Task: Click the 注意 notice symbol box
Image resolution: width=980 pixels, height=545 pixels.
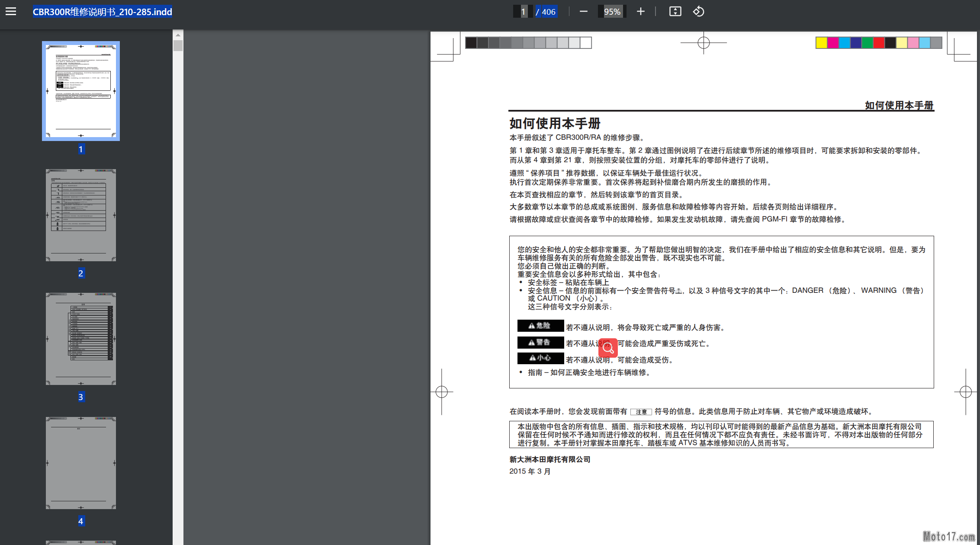Action: (x=641, y=412)
